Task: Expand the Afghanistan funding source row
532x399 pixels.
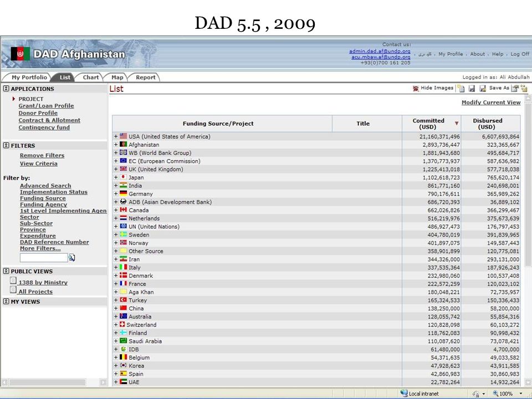Action: [x=116, y=145]
